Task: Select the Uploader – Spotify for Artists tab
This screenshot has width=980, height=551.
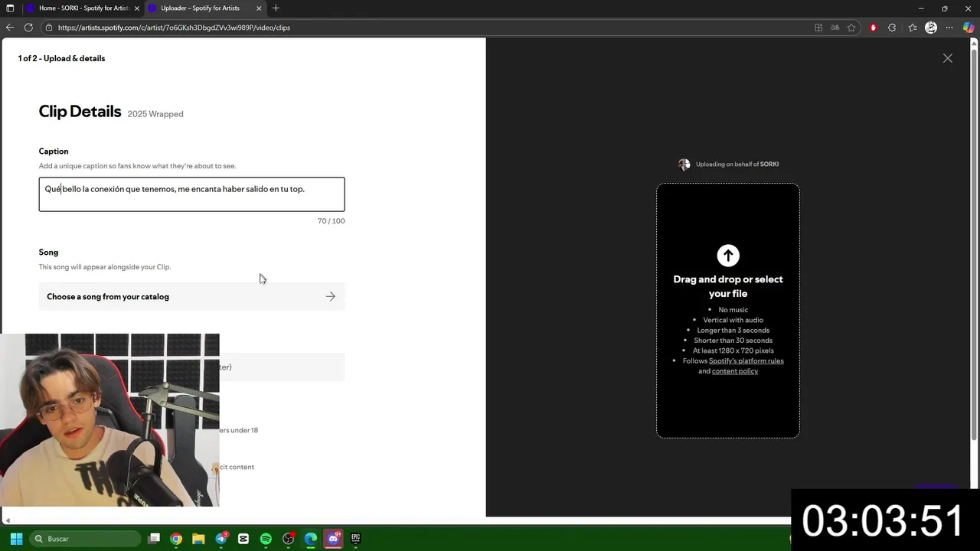Action: (x=205, y=8)
